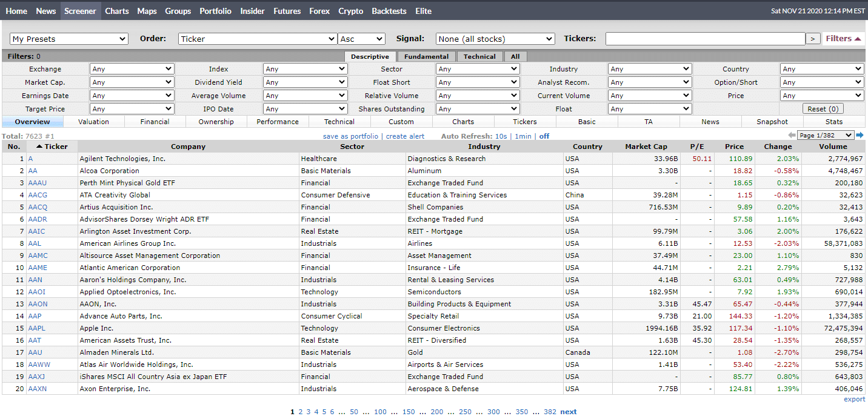This screenshot has width=868, height=419.
Task: Switch to the Fundamental filters tab
Action: pos(427,56)
